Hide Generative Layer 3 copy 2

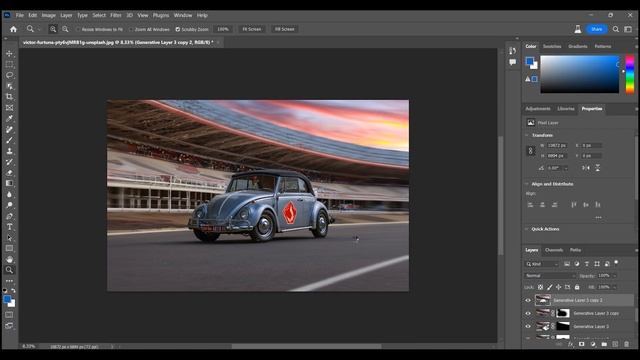tap(528, 300)
